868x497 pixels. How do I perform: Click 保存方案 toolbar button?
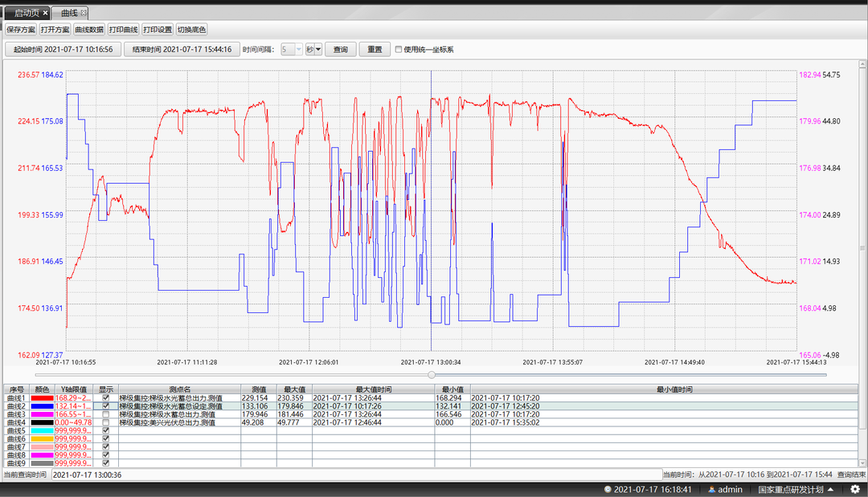[x=21, y=29]
